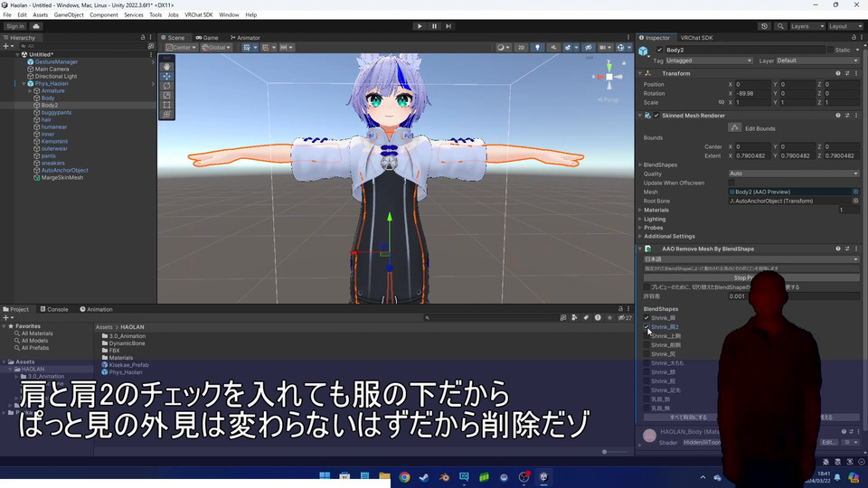The width and height of the screenshot is (868, 488).
Task: Open the GameObject menu
Action: coord(69,15)
